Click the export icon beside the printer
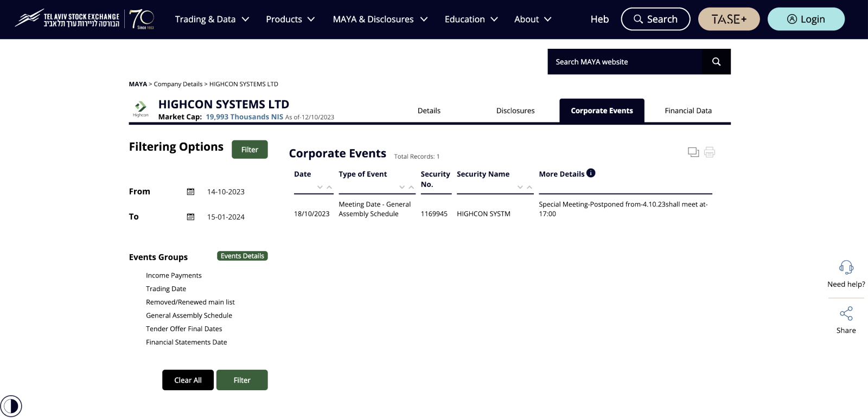The height and width of the screenshot is (419, 868). click(x=693, y=152)
